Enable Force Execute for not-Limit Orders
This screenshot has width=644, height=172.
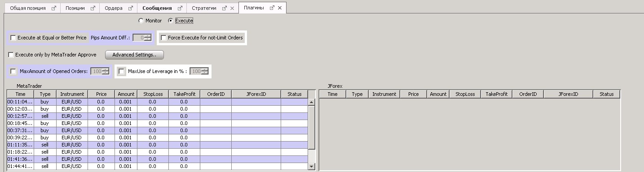point(163,38)
